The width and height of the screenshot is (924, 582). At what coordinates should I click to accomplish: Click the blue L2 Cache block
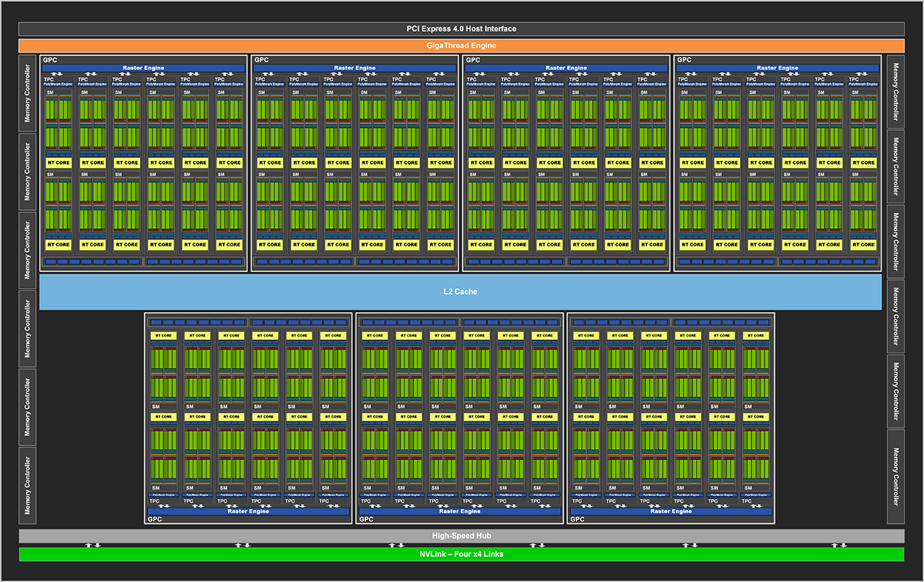tap(461, 292)
